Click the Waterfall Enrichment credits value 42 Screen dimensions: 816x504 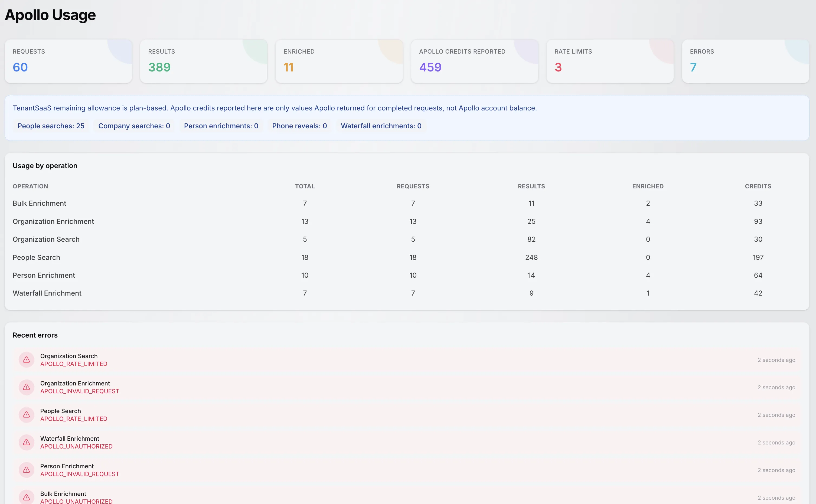click(x=758, y=293)
